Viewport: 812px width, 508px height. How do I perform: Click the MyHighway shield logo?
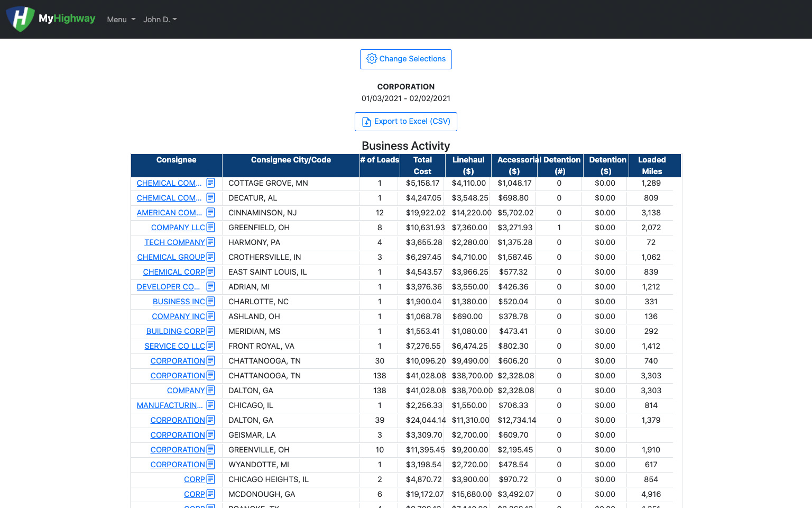(x=21, y=19)
